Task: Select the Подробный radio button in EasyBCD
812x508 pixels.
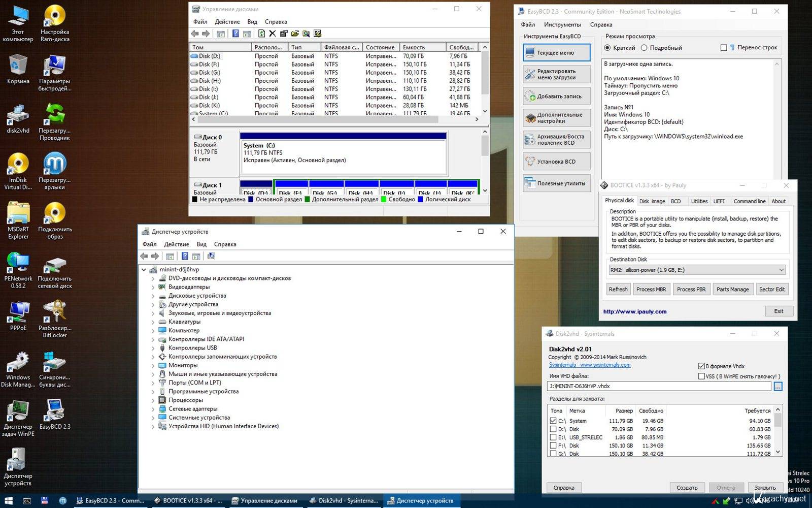Action: [x=644, y=48]
